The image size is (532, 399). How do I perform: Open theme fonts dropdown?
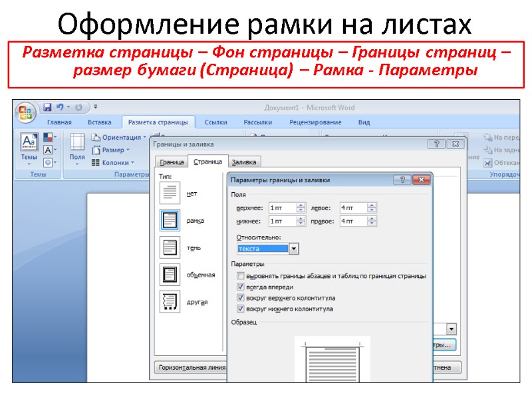pos(50,150)
